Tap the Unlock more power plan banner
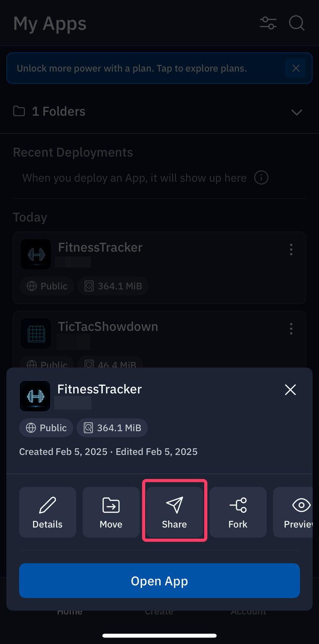 point(132,68)
